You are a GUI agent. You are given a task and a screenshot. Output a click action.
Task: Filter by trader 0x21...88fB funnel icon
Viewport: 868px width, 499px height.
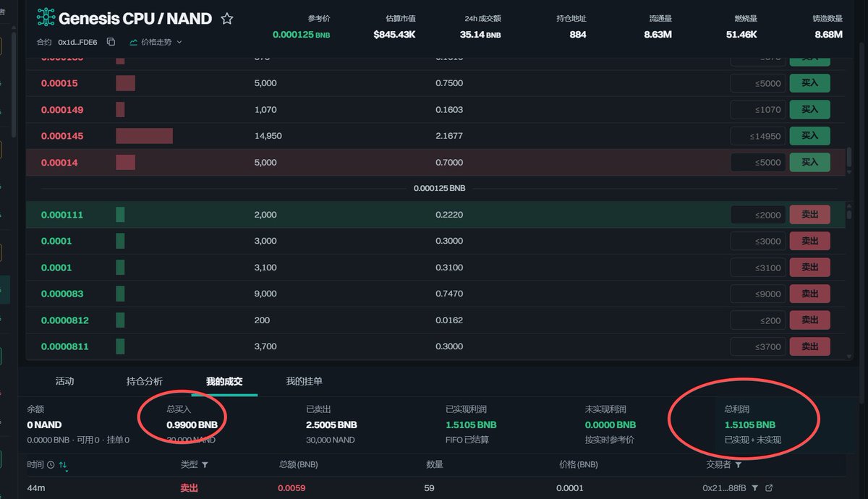[754, 488]
